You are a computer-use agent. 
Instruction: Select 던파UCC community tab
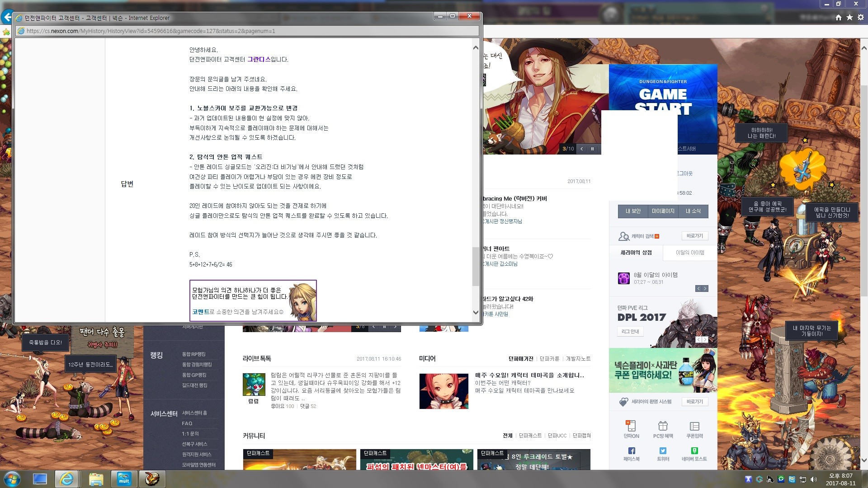[x=557, y=436]
